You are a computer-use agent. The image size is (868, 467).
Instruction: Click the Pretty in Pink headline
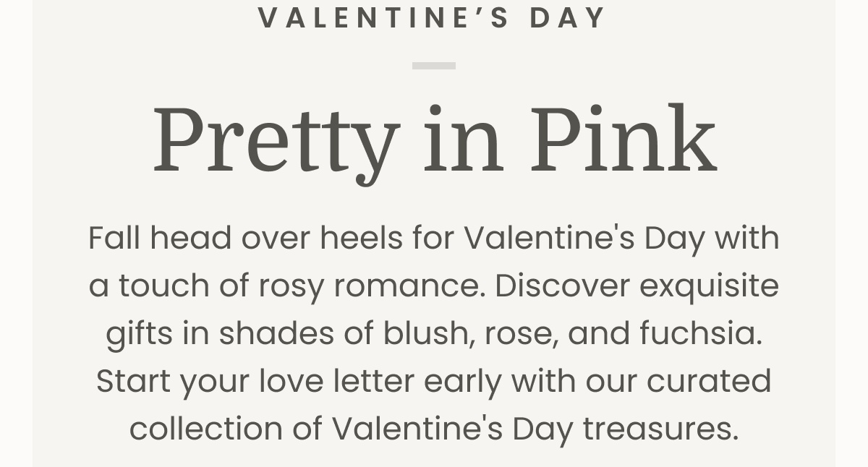(434, 143)
